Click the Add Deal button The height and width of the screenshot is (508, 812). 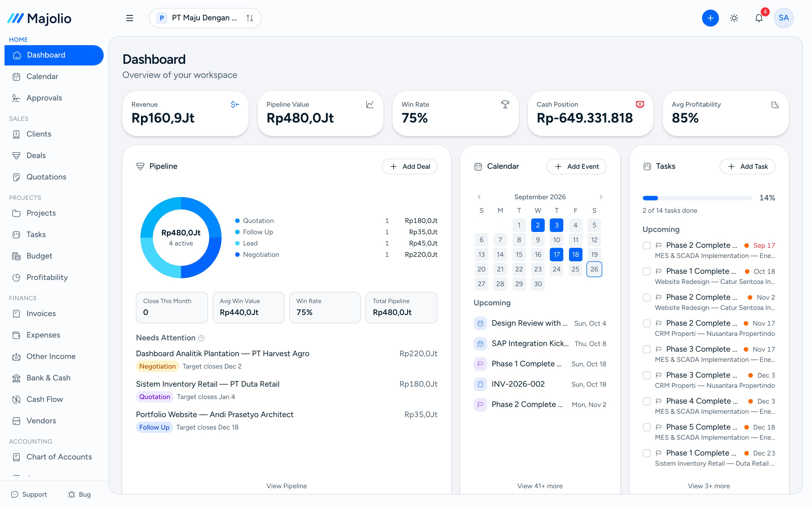pyautogui.click(x=409, y=167)
